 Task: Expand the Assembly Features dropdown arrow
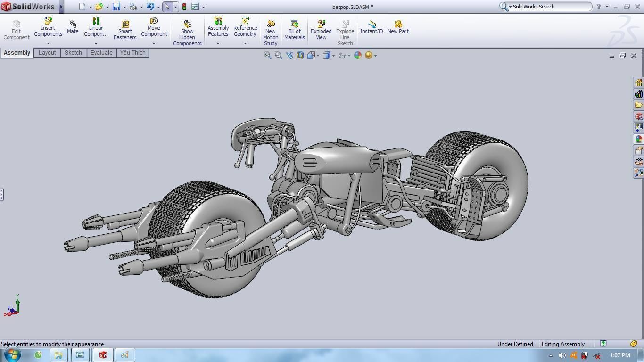click(x=218, y=43)
